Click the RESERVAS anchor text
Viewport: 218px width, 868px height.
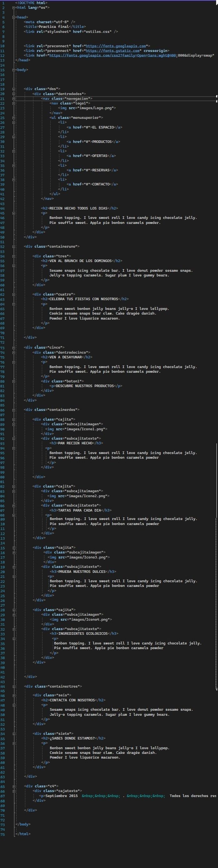tap(101, 170)
